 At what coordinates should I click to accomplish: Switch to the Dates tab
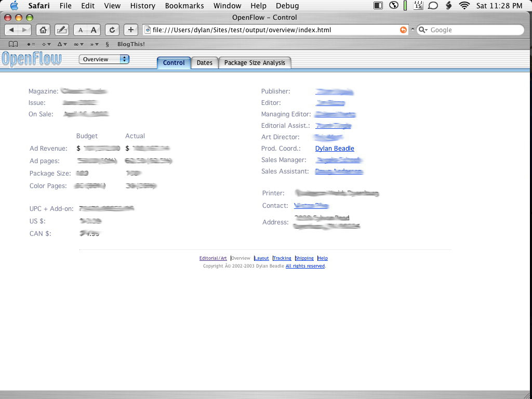(204, 63)
